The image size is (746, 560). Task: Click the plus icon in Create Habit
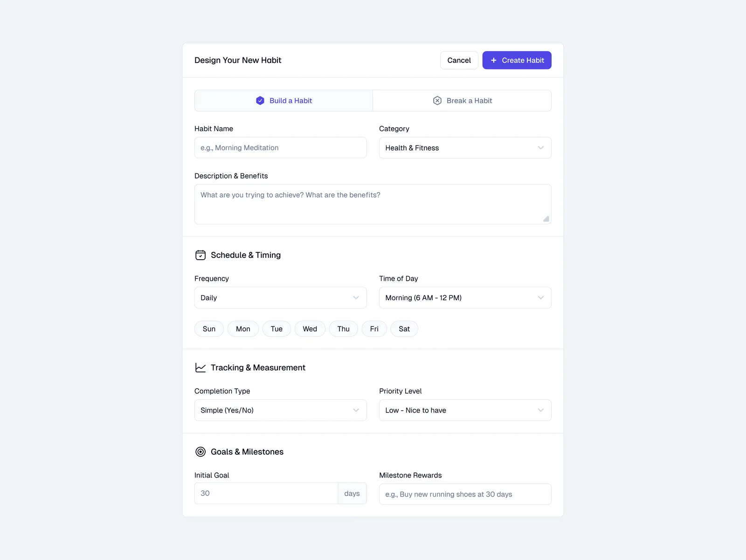click(x=494, y=61)
